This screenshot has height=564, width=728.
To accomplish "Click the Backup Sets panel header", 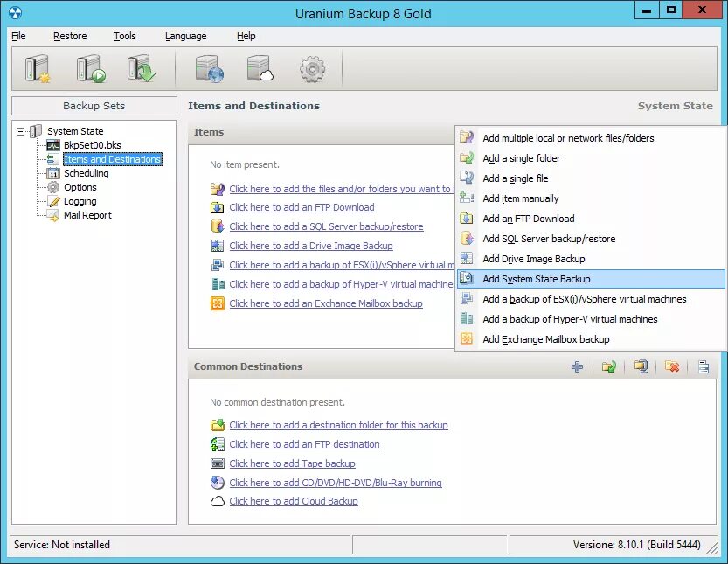I will (x=94, y=106).
